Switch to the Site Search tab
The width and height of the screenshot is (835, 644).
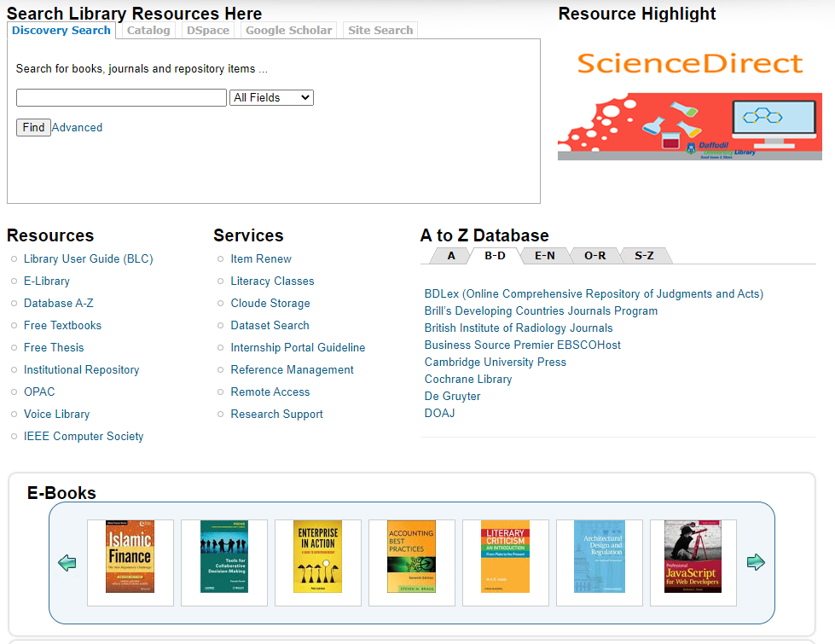[380, 31]
